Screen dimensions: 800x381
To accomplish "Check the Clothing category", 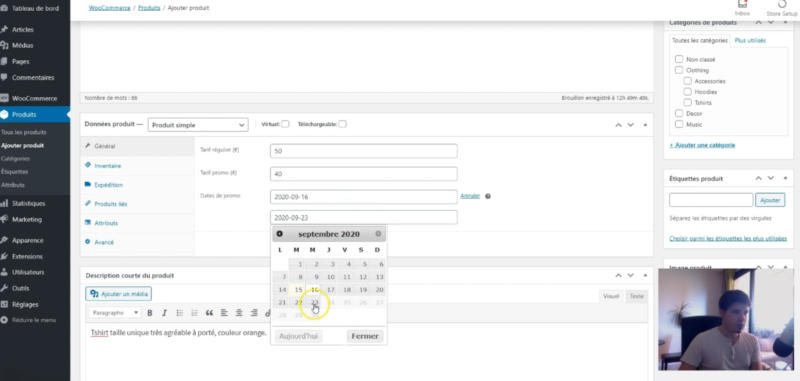I will (x=679, y=70).
